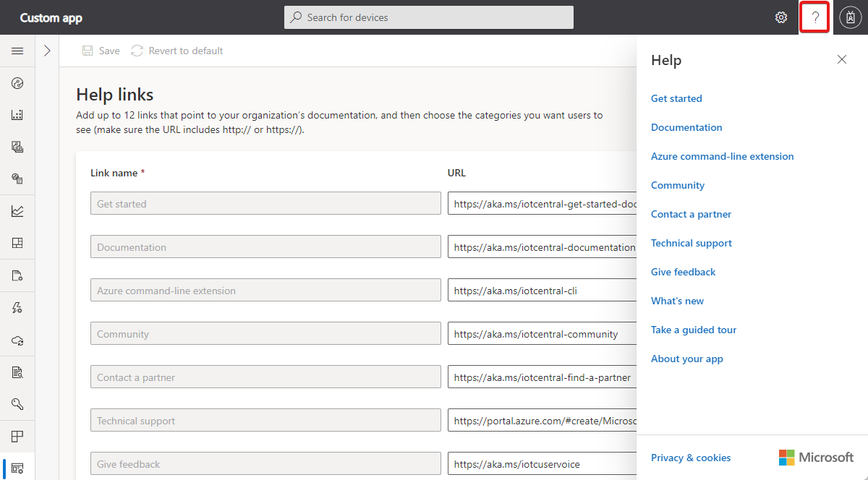The width and height of the screenshot is (868, 480).
Task: Open the Audit log document icon
Action: click(x=17, y=372)
